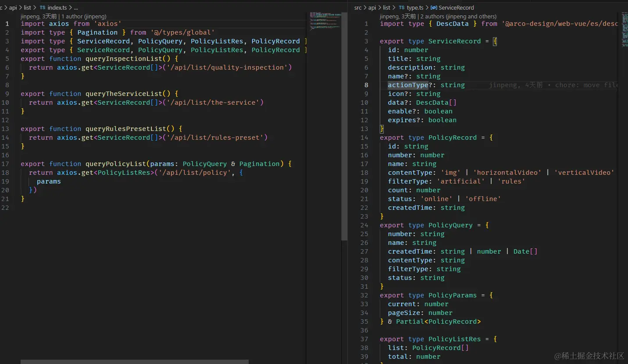Screen dimensions: 628x364
Task: Open the index.ts breadcrumb in left editor
Action: pos(57,7)
